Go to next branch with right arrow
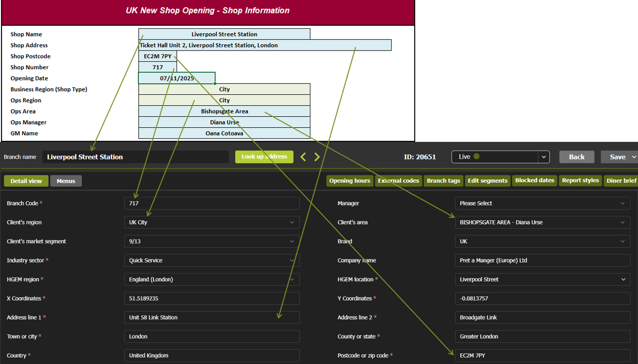 click(x=317, y=157)
